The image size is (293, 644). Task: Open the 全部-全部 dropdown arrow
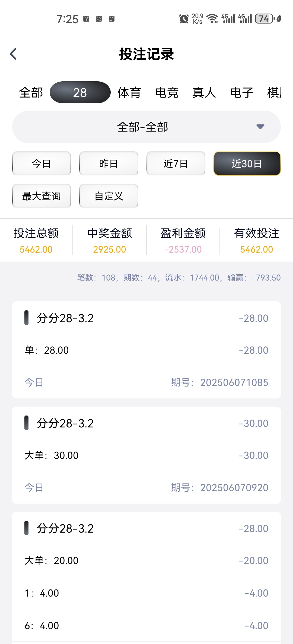tap(260, 127)
